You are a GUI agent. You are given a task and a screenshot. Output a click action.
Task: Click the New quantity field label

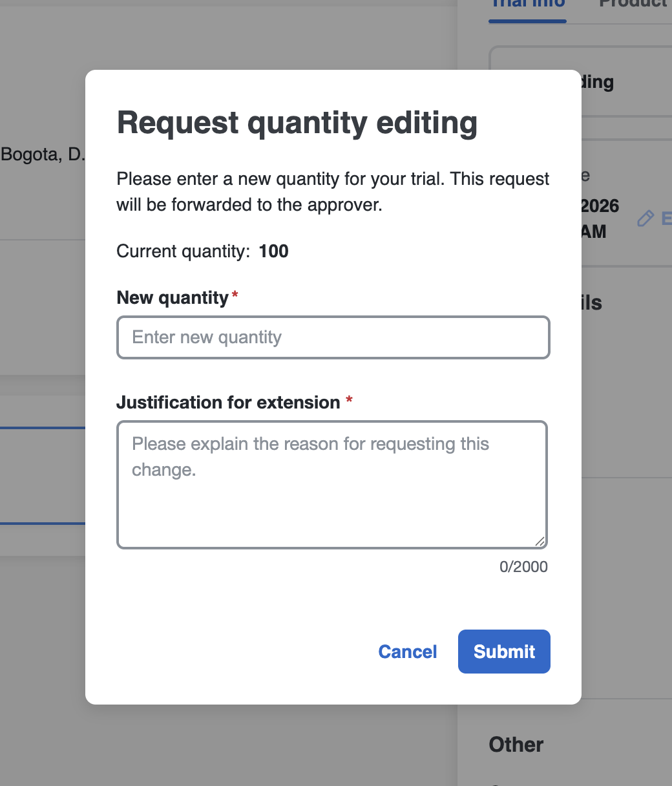173,298
